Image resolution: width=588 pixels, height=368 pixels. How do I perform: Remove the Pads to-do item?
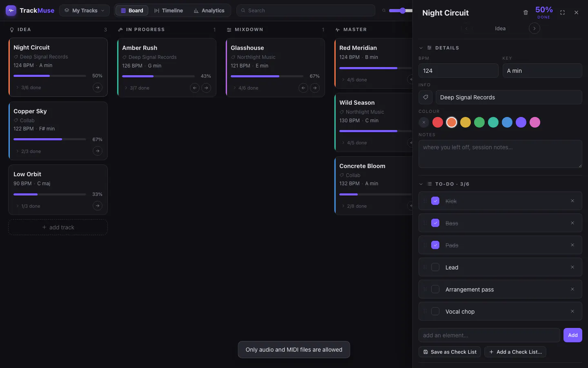pos(572,245)
